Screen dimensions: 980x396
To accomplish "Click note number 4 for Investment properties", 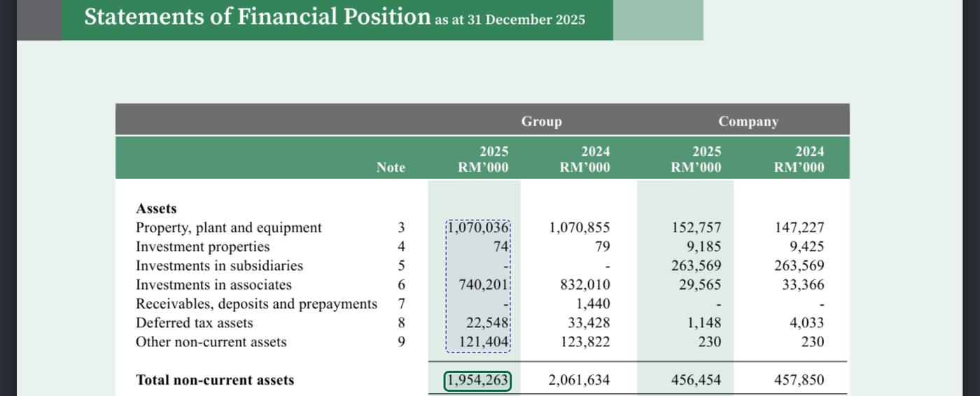I will pos(401,247).
